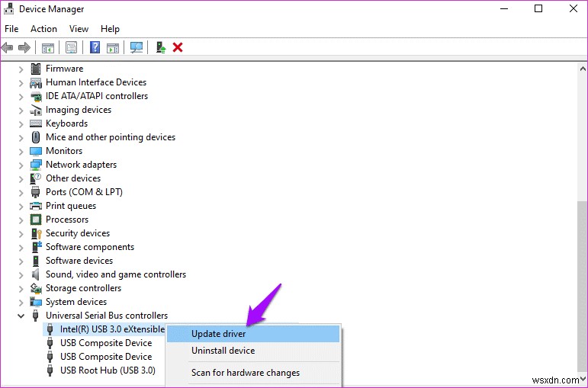Screen dimensions: 588x388
Task: Click the Storage controllers icon
Action: coord(36,288)
